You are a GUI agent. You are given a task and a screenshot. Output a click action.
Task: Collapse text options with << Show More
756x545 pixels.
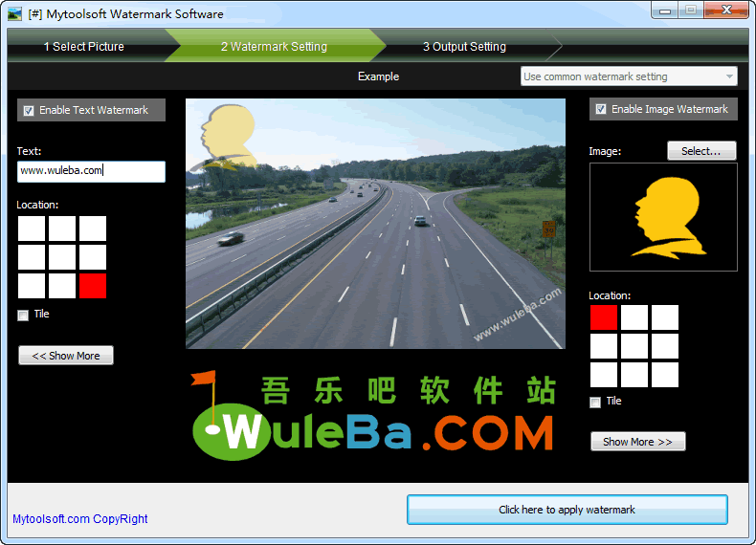pos(66,356)
